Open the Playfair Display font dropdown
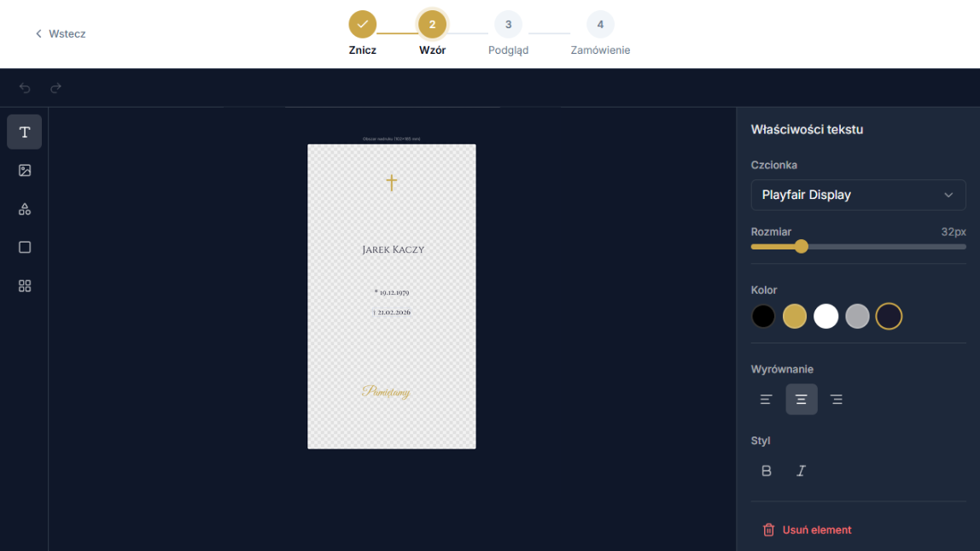The width and height of the screenshot is (980, 551). (858, 195)
